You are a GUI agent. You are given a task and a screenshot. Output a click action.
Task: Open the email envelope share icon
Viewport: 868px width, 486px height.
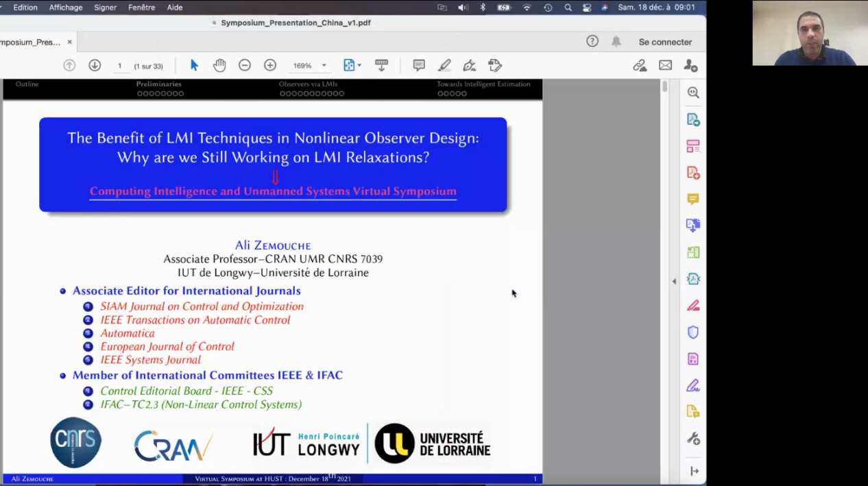click(x=665, y=65)
